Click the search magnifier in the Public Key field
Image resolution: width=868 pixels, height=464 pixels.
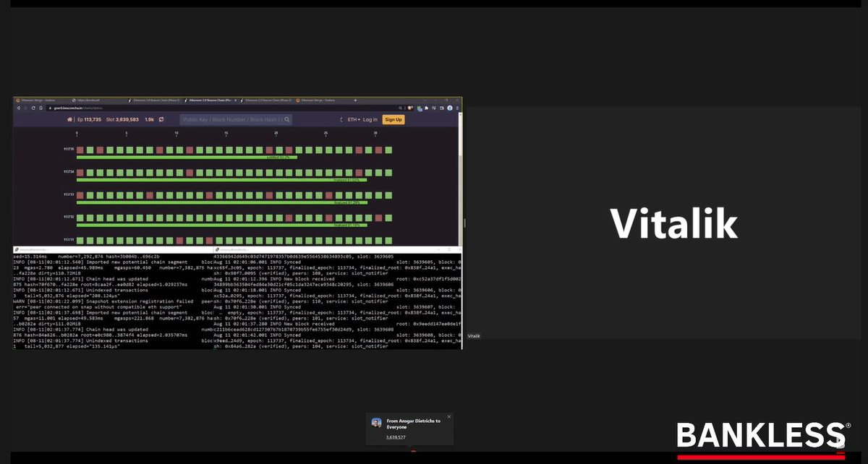click(x=287, y=119)
